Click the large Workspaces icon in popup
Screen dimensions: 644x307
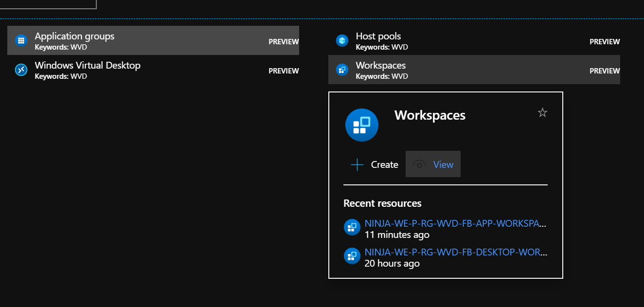tap(362, 125)
